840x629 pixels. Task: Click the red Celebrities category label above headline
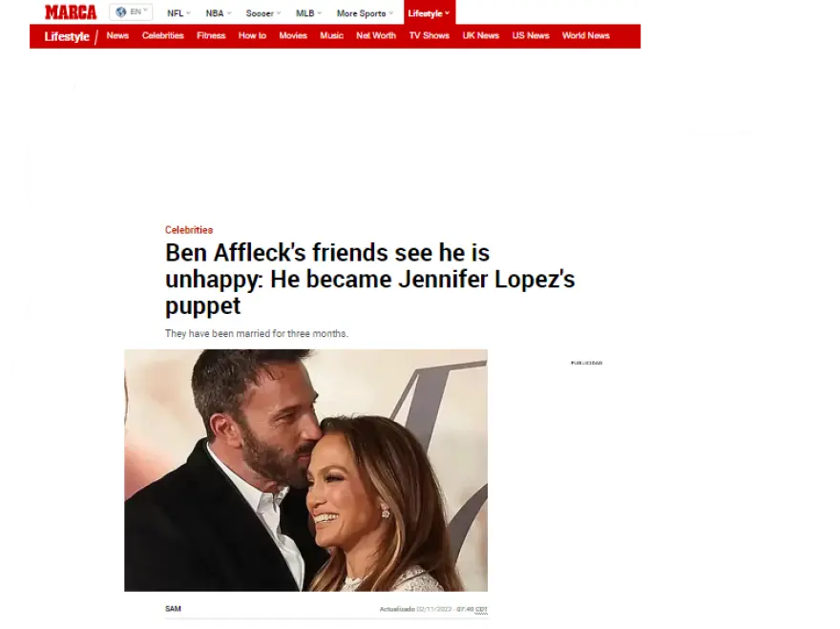coord(189,230)
